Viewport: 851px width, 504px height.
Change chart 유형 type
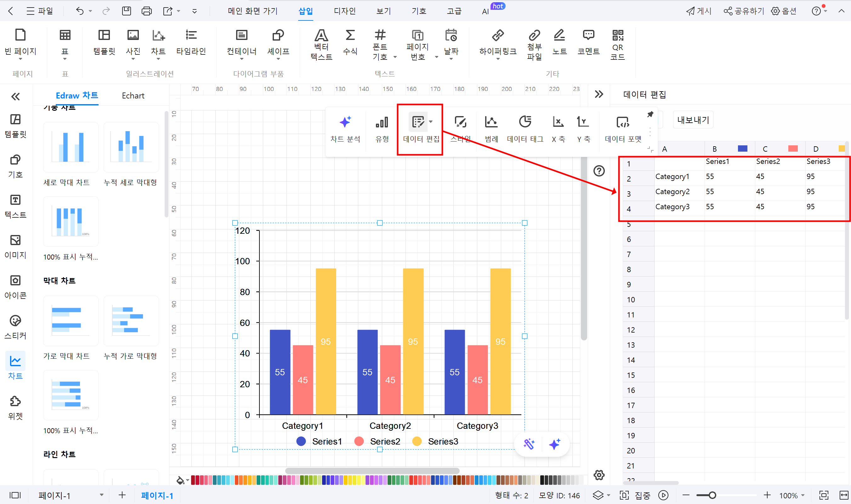382,129
